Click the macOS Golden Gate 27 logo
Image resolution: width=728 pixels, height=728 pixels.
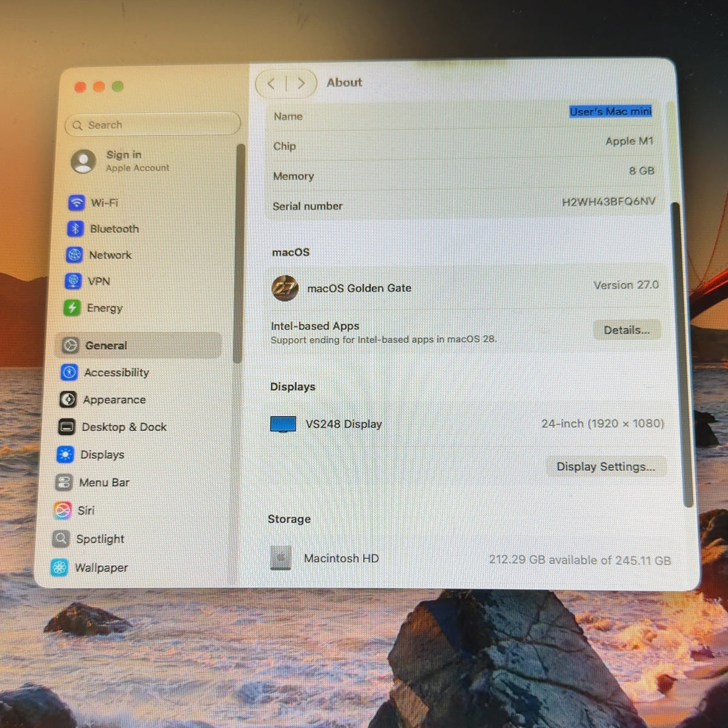point(285,288)
